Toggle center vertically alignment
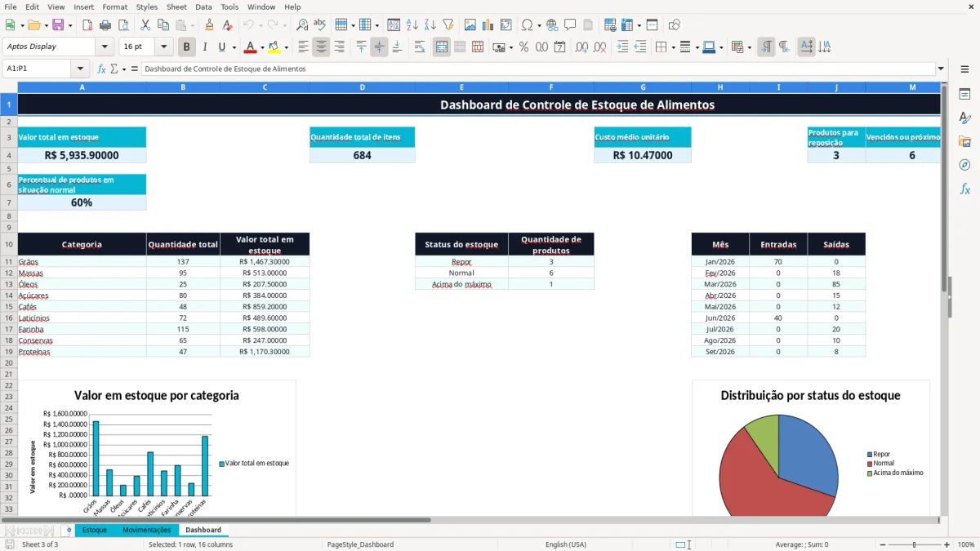The height and width of the screenshot is (551, 980). coord(379,47)
